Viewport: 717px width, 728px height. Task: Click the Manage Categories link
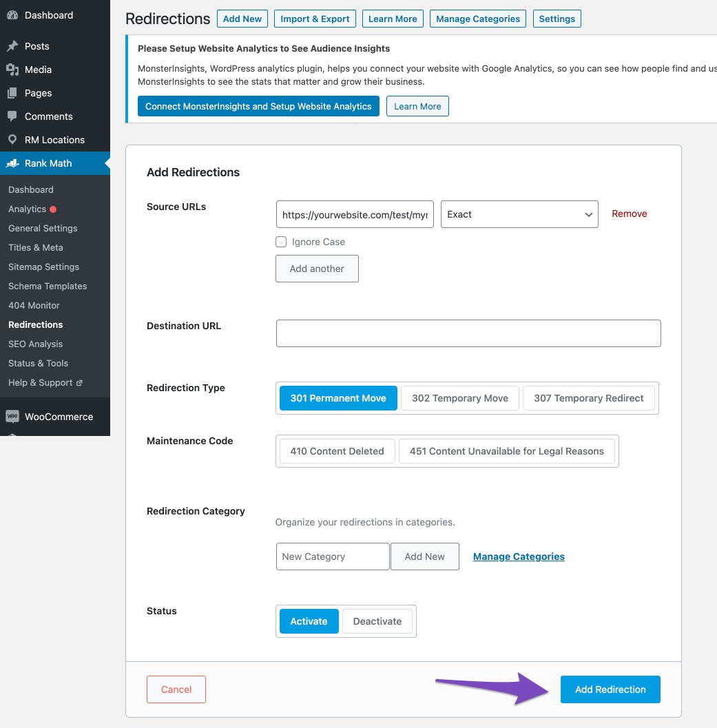pos(519,557)
